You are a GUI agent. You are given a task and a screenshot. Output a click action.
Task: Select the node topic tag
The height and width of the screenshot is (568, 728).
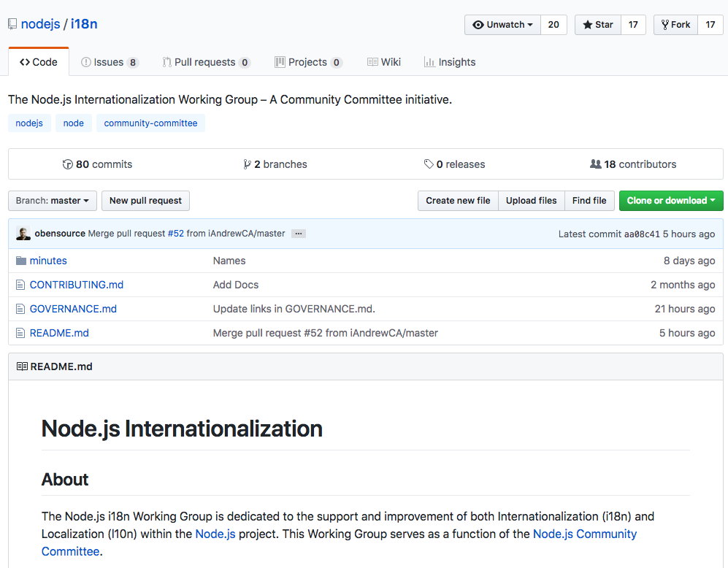(x=73, y=123)
